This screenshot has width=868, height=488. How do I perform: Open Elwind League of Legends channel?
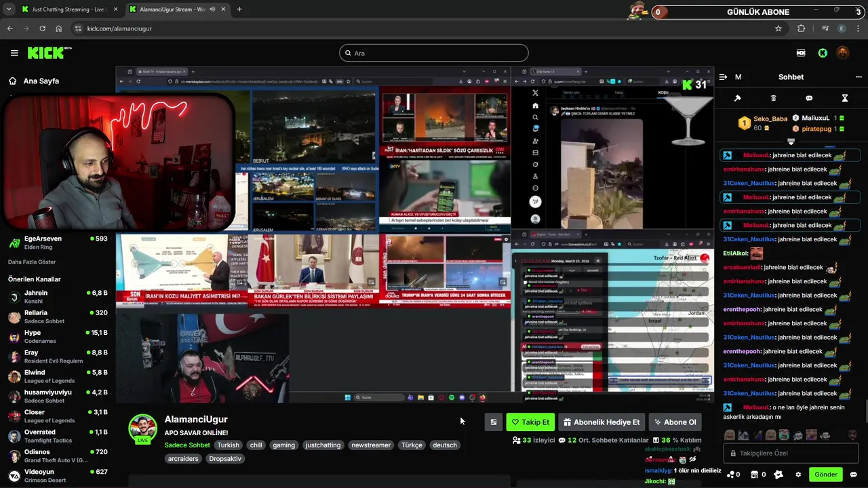click(58, 376)
